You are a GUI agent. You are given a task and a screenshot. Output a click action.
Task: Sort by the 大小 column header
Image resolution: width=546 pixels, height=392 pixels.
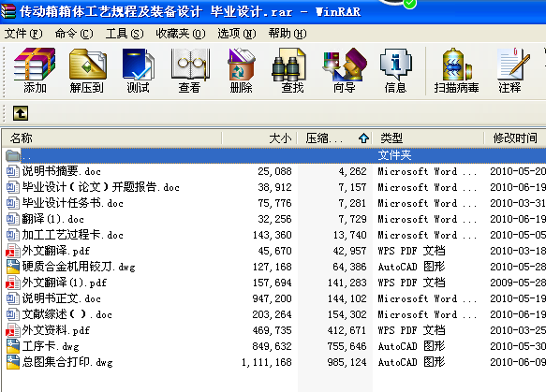click(259, 138)
